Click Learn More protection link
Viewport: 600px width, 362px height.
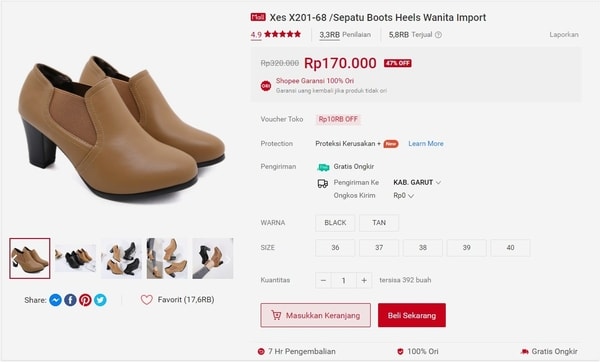click(x=426, y=143)
